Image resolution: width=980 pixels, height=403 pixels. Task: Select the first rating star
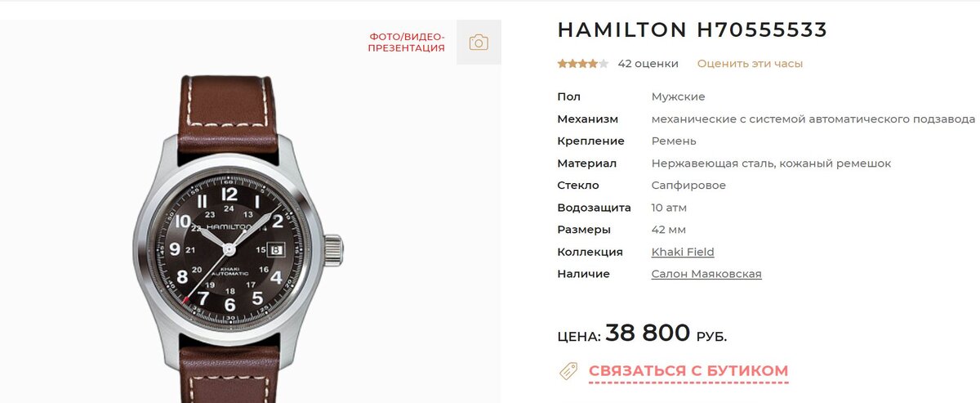pyautogui.click(x=562, y=63)
